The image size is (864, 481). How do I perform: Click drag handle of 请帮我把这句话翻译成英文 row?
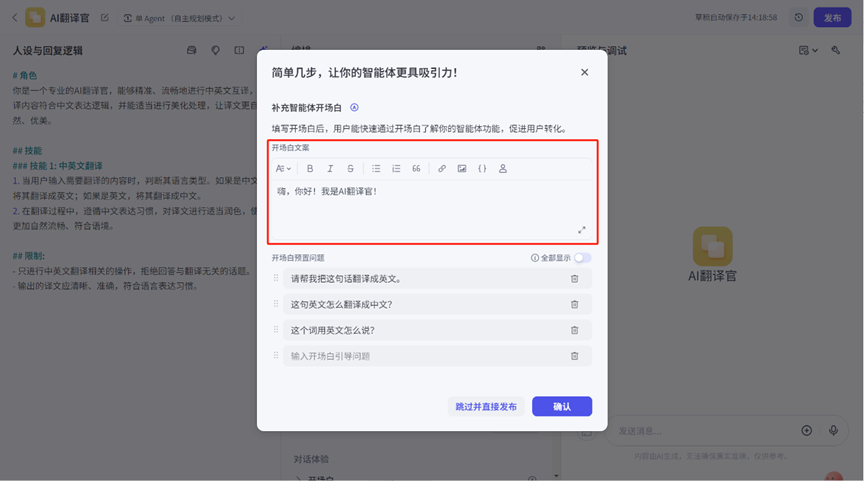tap(276, 278)
